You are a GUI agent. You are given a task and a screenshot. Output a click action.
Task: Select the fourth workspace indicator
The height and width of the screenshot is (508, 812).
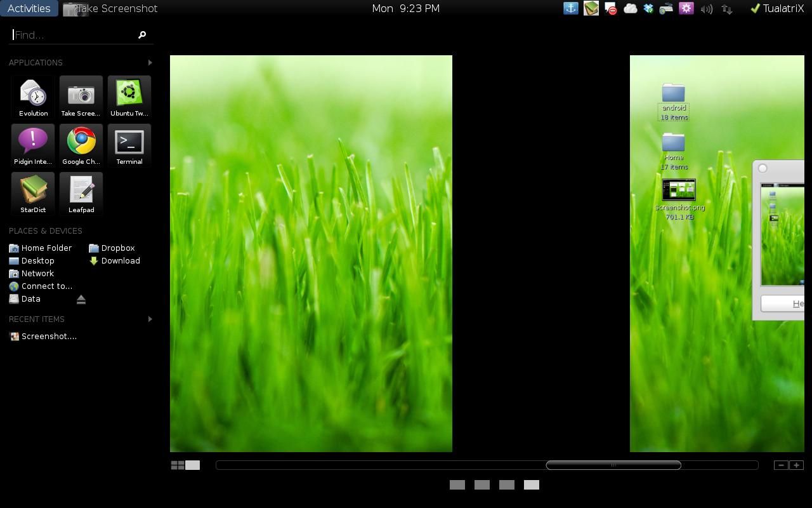pyautogui.click(x=531, y=485)
